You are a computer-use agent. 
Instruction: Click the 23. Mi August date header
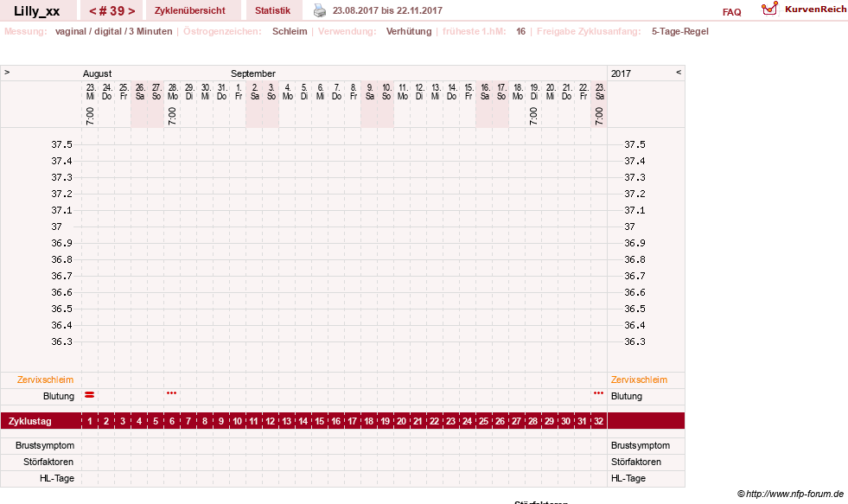90,92
